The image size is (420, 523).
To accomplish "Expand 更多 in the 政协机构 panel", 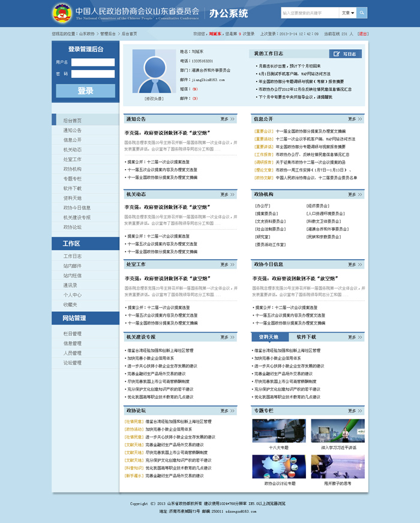I will [355, 194].
